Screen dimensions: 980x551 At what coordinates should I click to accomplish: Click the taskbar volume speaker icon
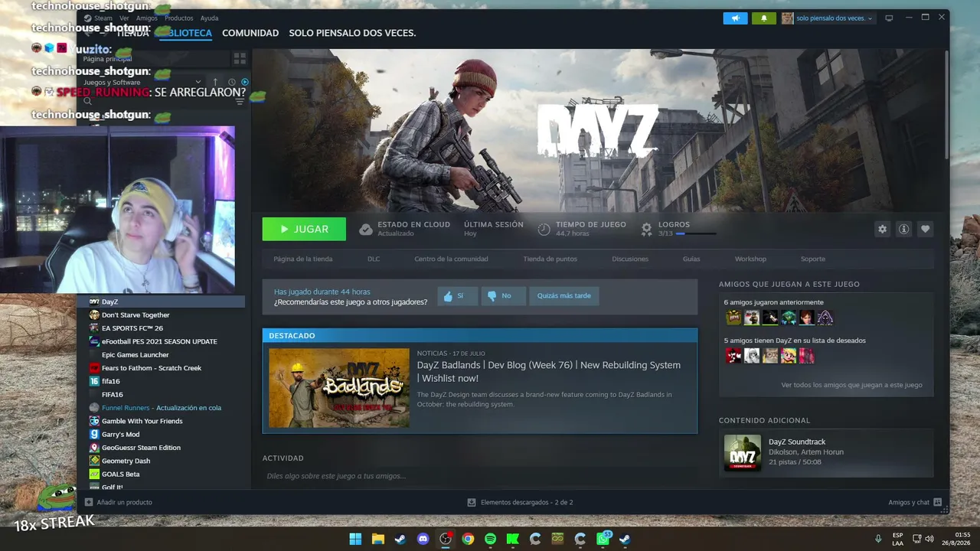929,539
